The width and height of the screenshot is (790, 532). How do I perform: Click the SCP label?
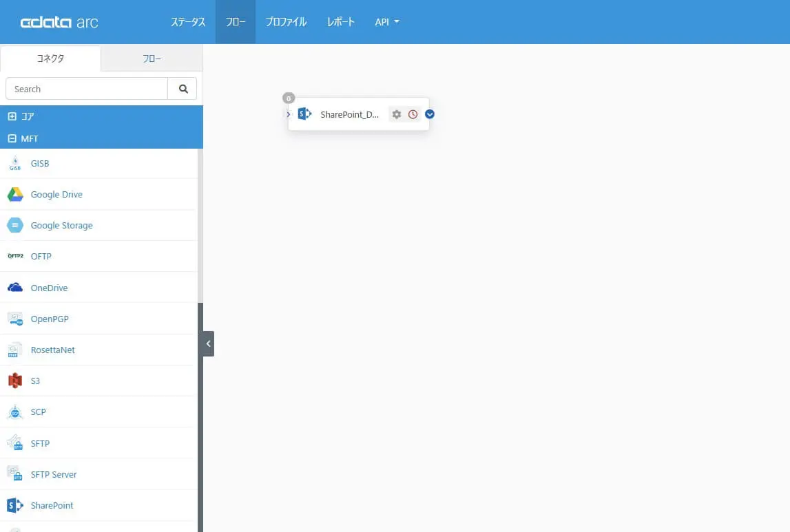pos(39,412)
